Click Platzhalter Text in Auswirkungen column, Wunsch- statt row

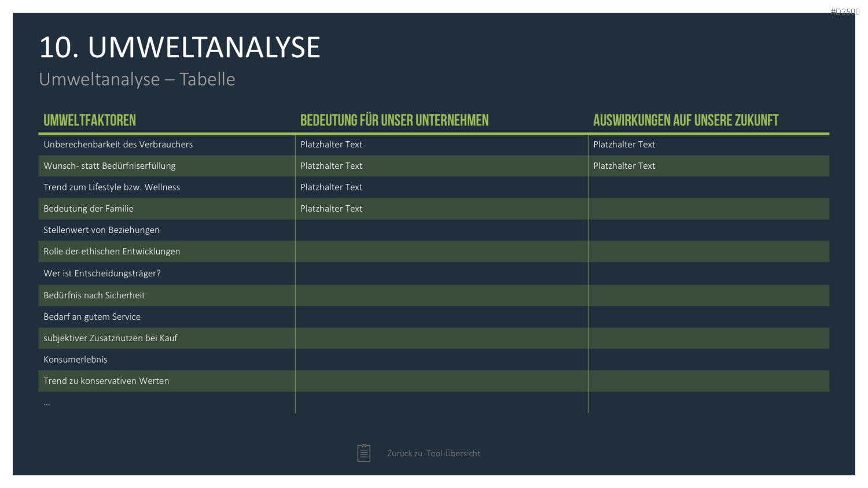(x=624, y=166)
